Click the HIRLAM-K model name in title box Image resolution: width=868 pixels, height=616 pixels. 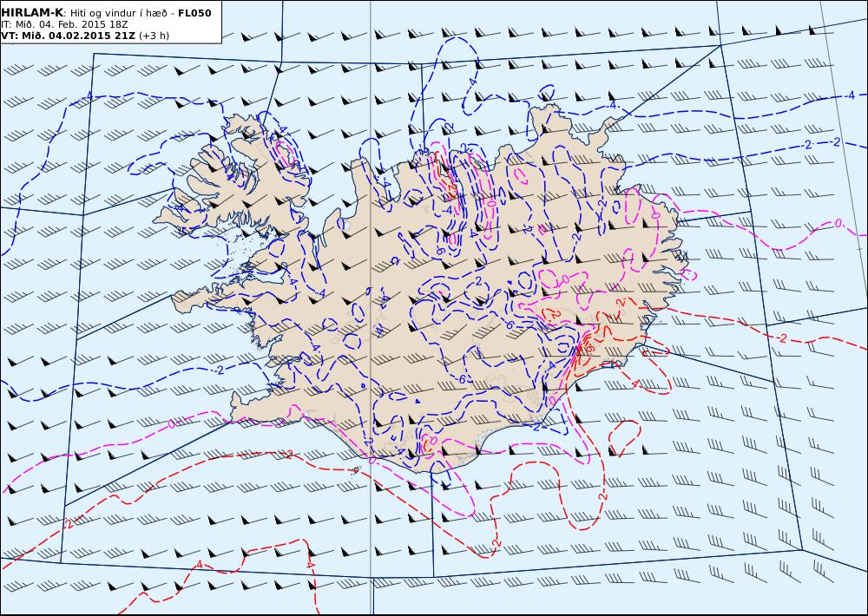[x=32, y=13]
